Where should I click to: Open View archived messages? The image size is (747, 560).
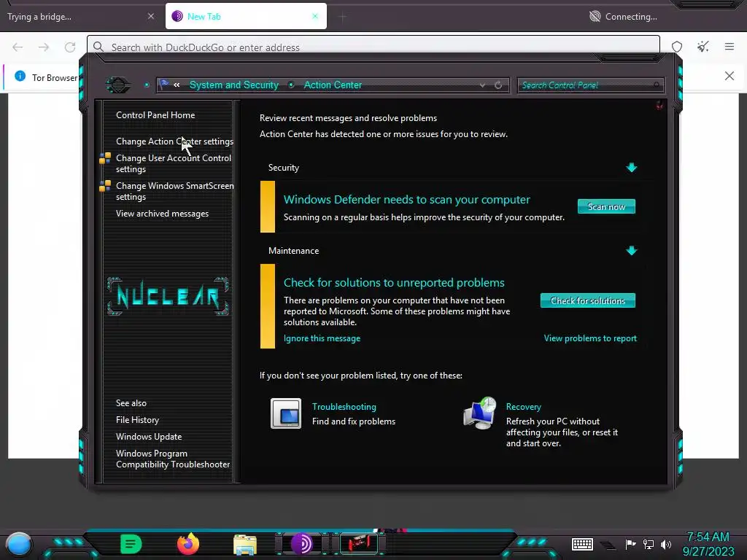tap(162, 214)
